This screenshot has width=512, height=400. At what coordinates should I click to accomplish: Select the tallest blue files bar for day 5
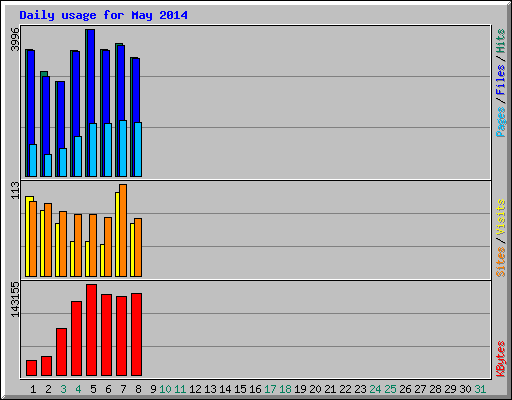(x=91, y=77)
